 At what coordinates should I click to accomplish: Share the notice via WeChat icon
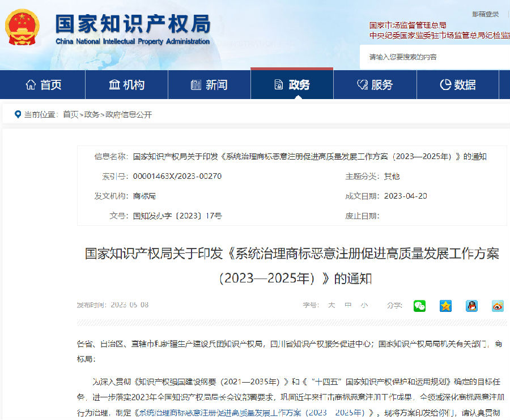[419, 306]
